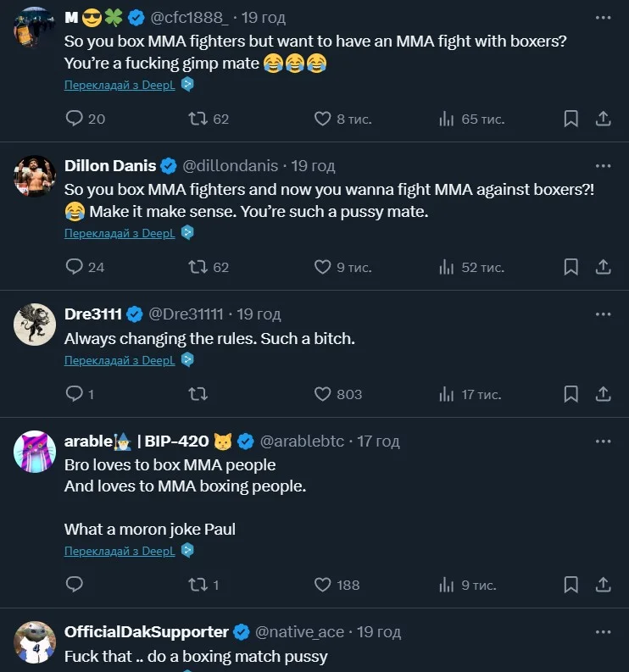
Task: Open Dillon Danis's profile picture
Action: click(x=35, y=176)
